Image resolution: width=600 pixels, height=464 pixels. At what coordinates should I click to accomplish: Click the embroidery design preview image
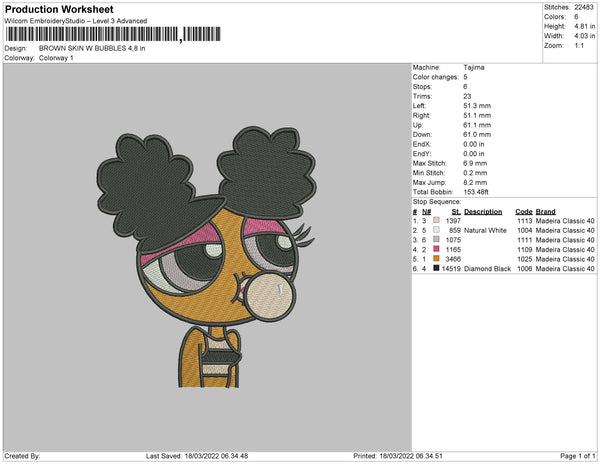point(206,257)
